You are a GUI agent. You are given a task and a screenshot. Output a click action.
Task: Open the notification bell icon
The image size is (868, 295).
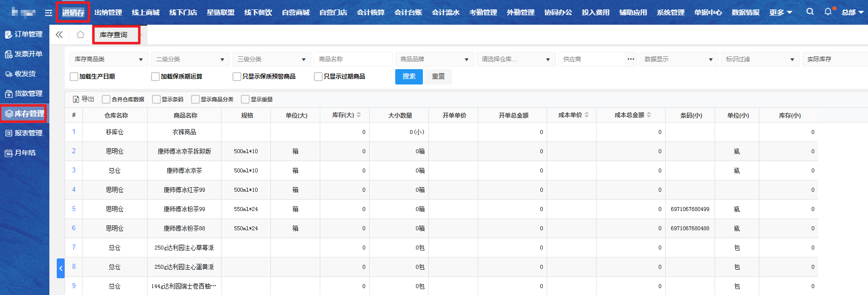[x=828, y=11]
